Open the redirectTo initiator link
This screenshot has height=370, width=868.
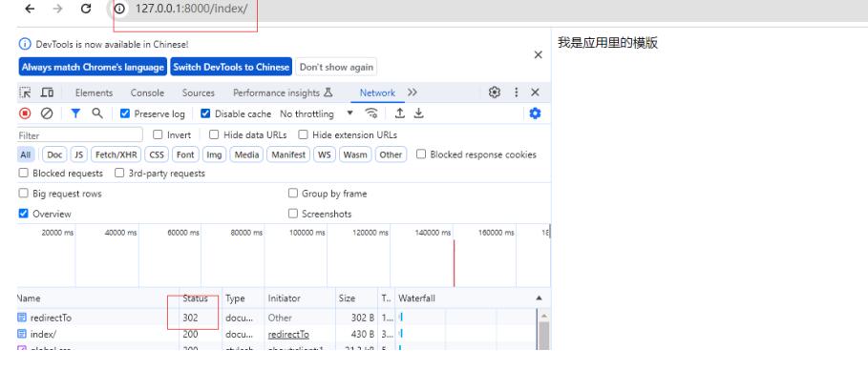(288, 335)
